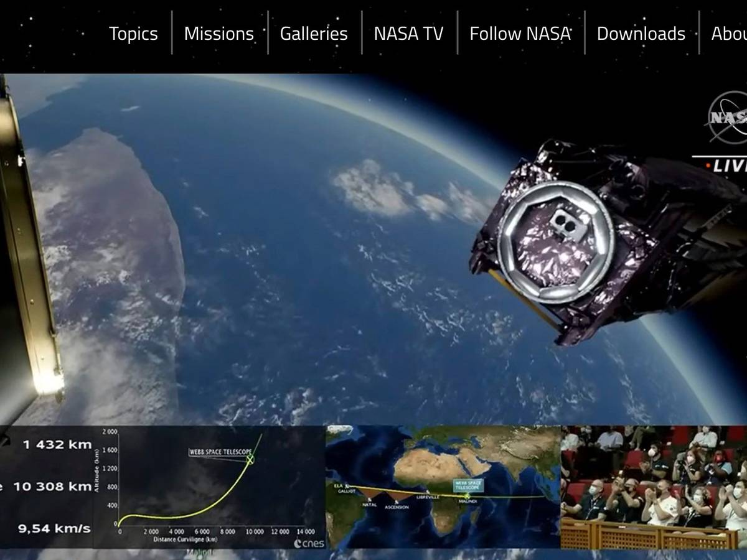Image resolution: width=747 pixels, height=560 pixels.
Task: Click the WEBB SPACE TELESCOPE label on altitude graph
Action: point(221,452)
